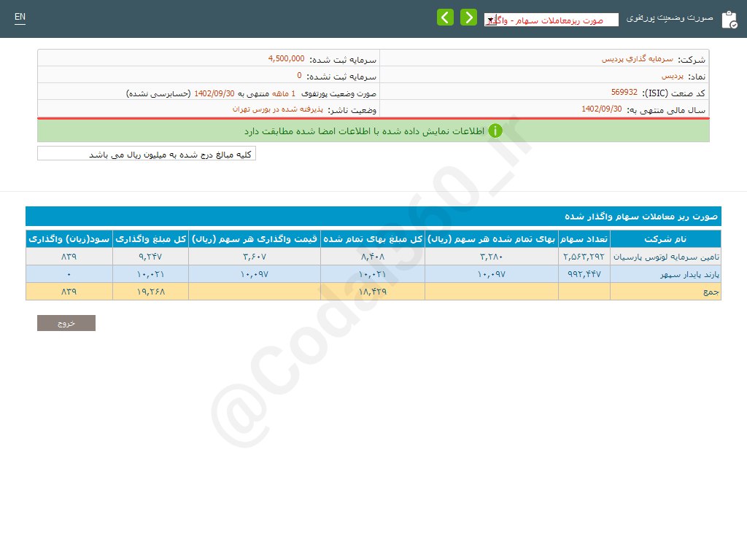
Task: Switch language using the EN link
Action: tap(20, 17)
